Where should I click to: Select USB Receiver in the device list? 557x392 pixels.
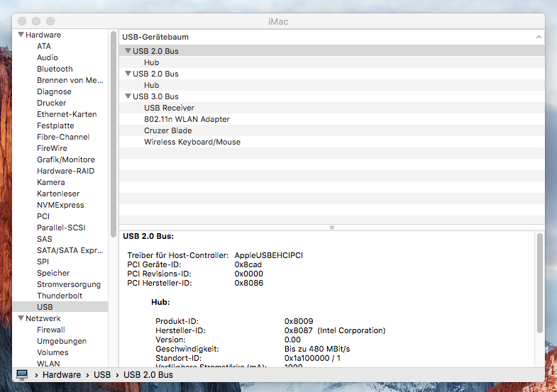tap(169, 108)
